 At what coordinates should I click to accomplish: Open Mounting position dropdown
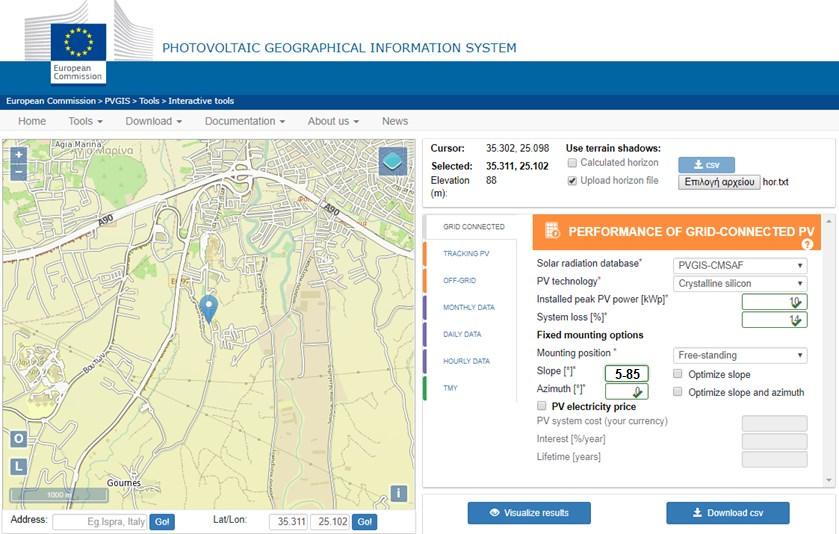click(740, 355)
